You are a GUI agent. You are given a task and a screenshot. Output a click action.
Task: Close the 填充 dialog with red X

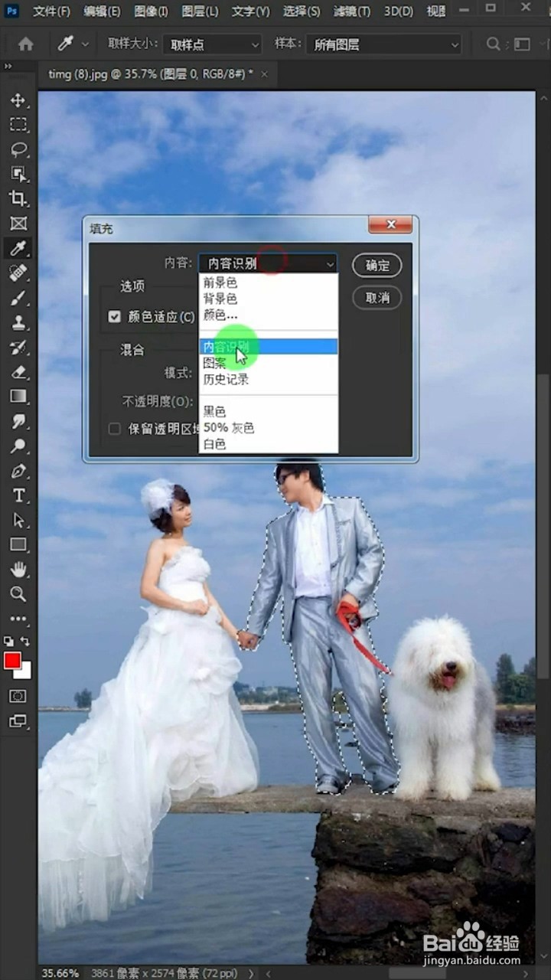click(x=390, y=224)
